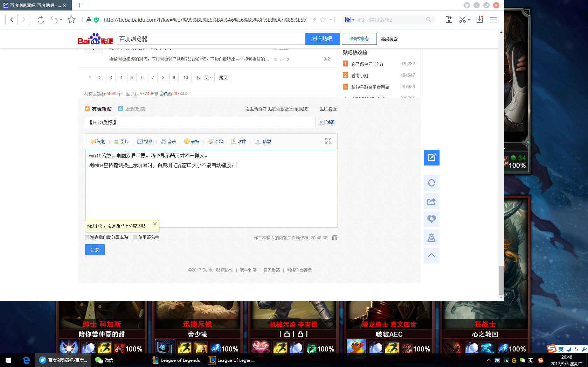The image size is (588, 367).
Task: Go to next page (下一页)
Action: point(203,78)
